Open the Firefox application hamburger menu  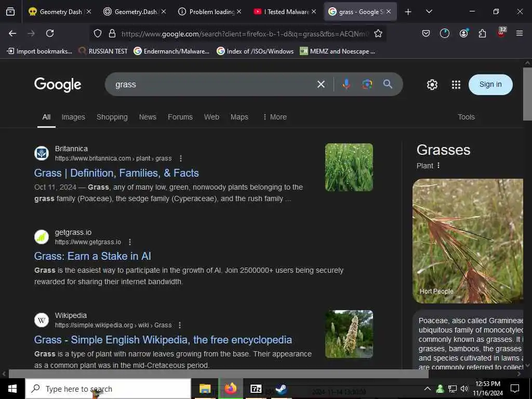tap(520, 33)
